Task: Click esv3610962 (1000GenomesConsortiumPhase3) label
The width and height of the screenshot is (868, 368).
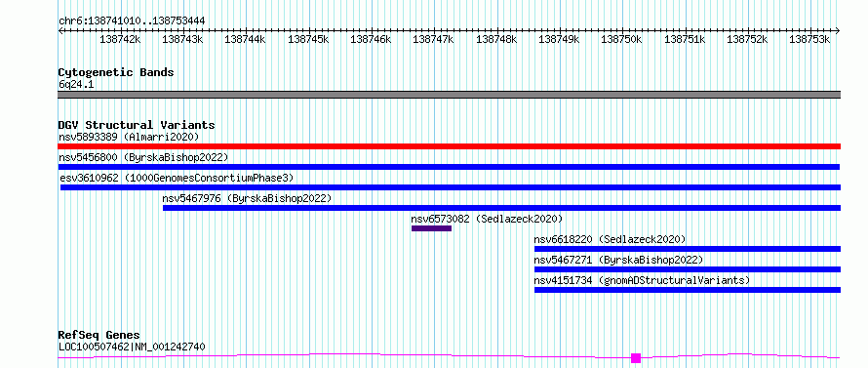Action: pos(178,178)
